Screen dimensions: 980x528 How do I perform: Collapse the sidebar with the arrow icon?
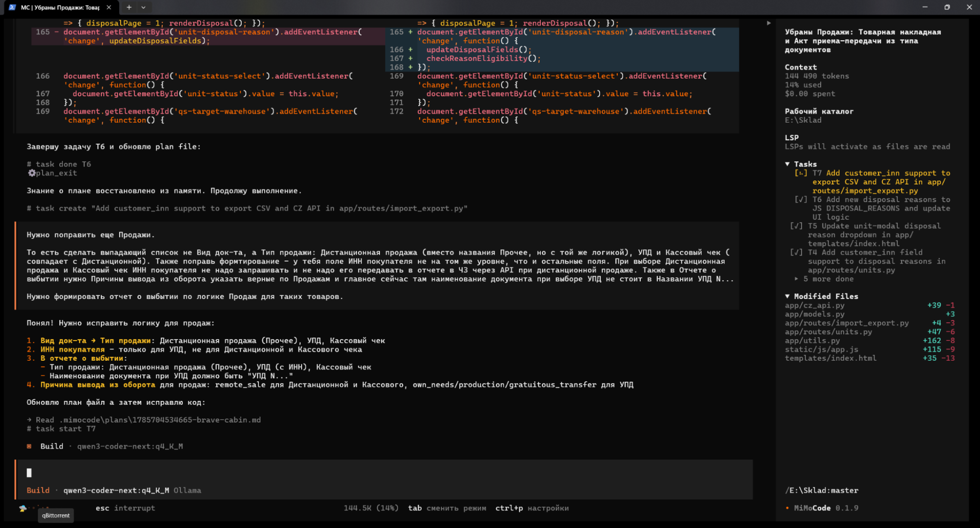tap(769, 23)
